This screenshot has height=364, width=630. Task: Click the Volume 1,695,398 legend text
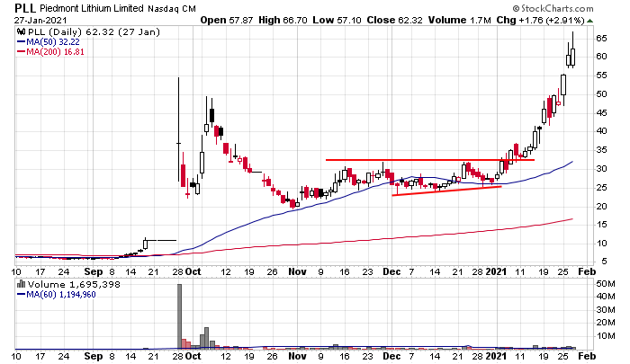click(74, 285)
